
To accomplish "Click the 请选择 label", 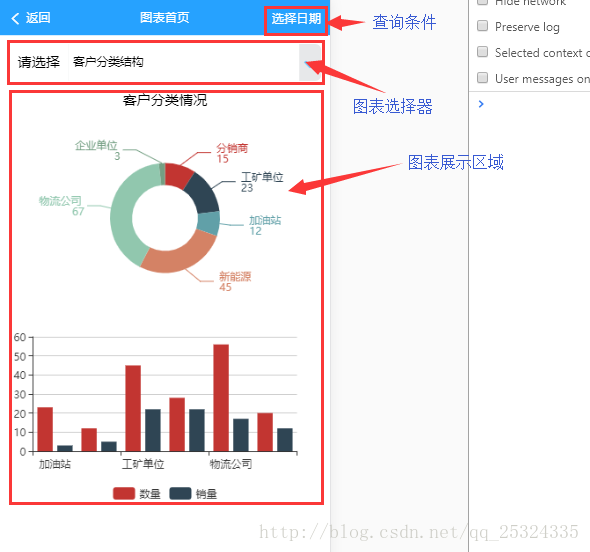I will coord(39,62).
